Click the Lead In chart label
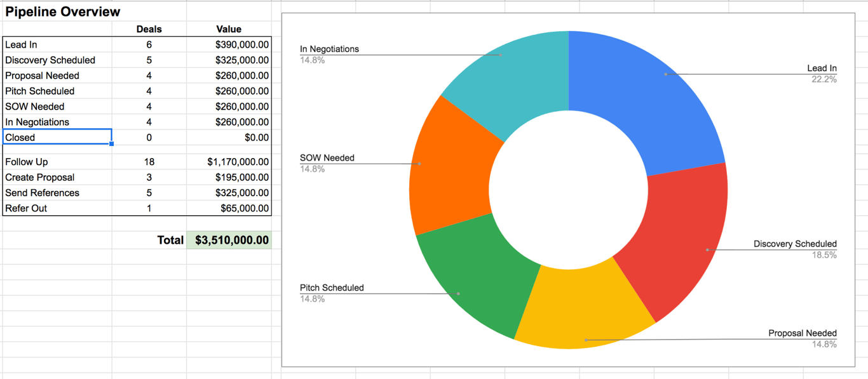This screenshot has height=379, width=868. tap(822, 69)
